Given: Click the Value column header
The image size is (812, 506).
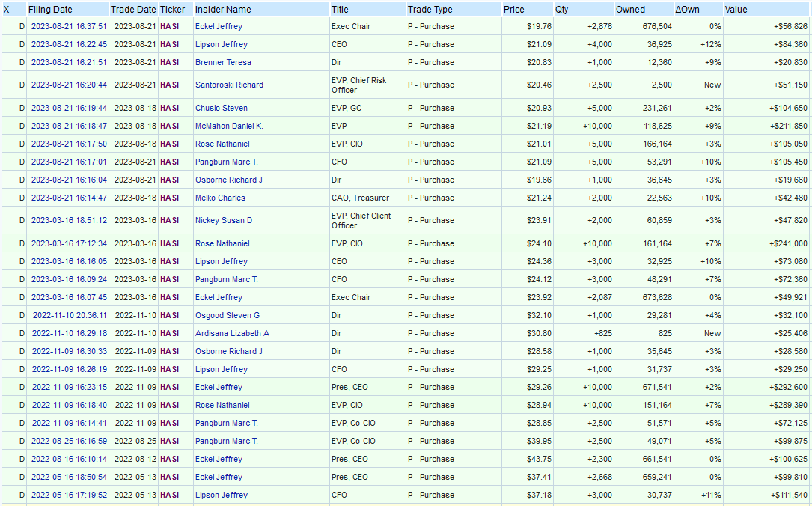Looking at the screenshot, I should [736, 10].
